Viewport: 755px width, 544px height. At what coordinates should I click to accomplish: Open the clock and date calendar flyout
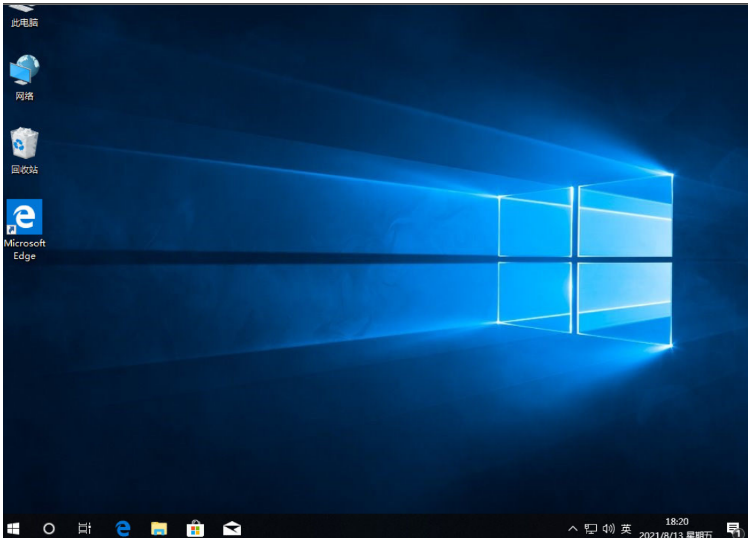(x=677, y=522)
